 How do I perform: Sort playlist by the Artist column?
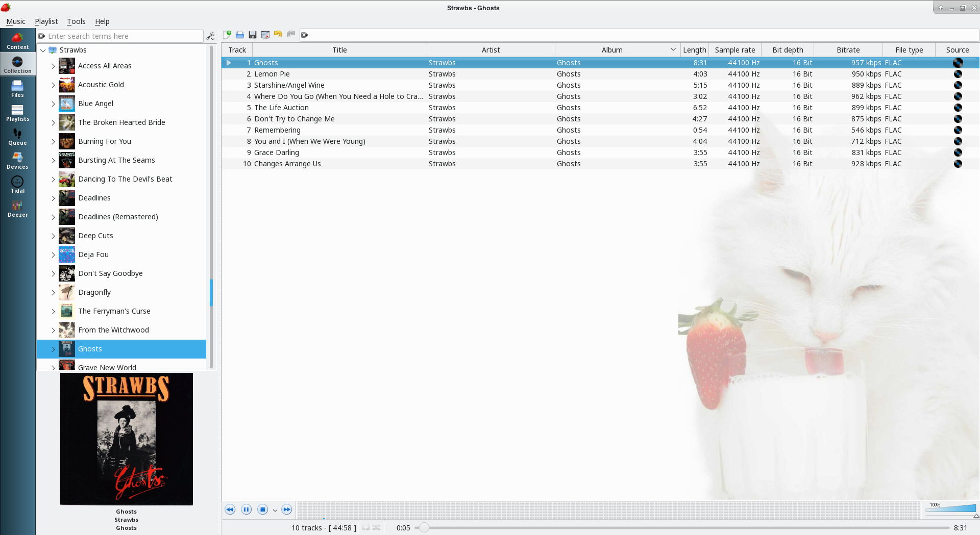coord(491,50)
